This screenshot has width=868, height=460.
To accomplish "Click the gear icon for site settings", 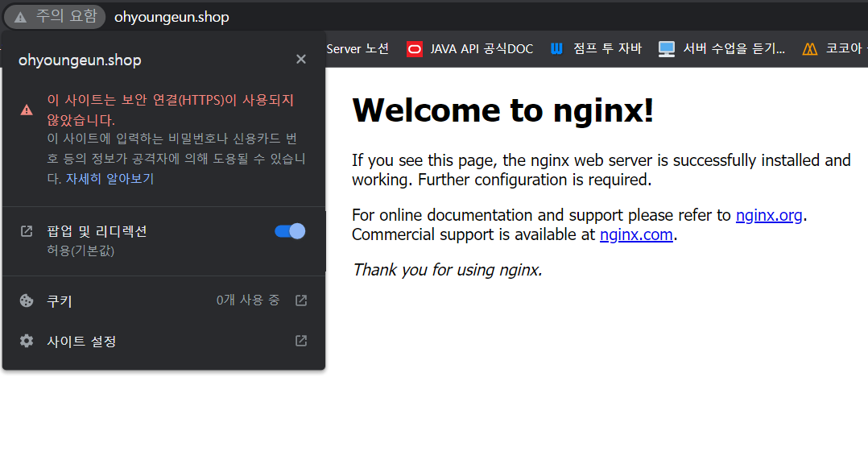I will click(x=27, y=341).
